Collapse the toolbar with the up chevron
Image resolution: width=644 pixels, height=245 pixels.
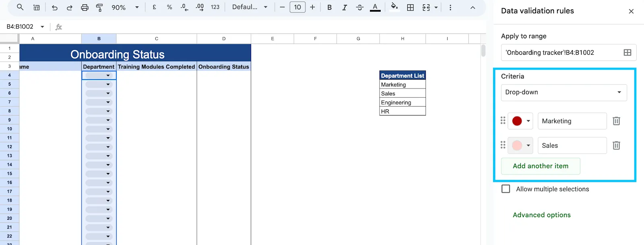pyautogui.click(x=473, y=7)
